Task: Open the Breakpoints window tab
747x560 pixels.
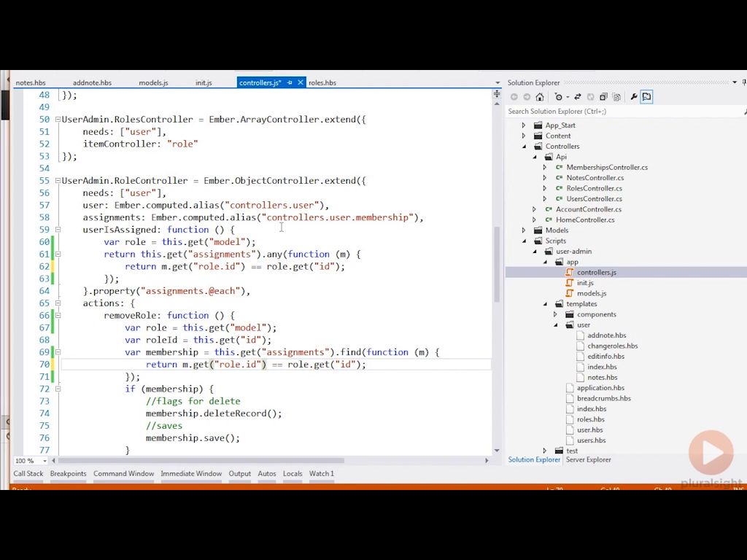Action: 68,473
